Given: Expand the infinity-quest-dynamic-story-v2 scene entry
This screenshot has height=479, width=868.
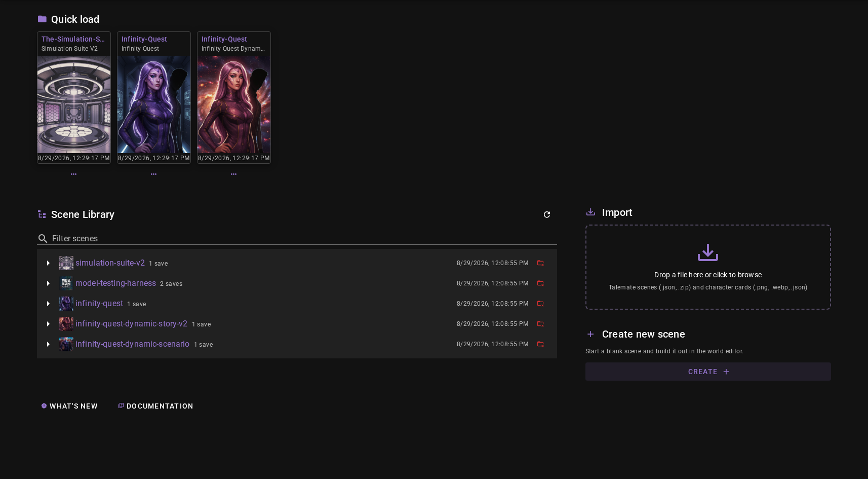Looking at the screenshot, I should (48, 324).
